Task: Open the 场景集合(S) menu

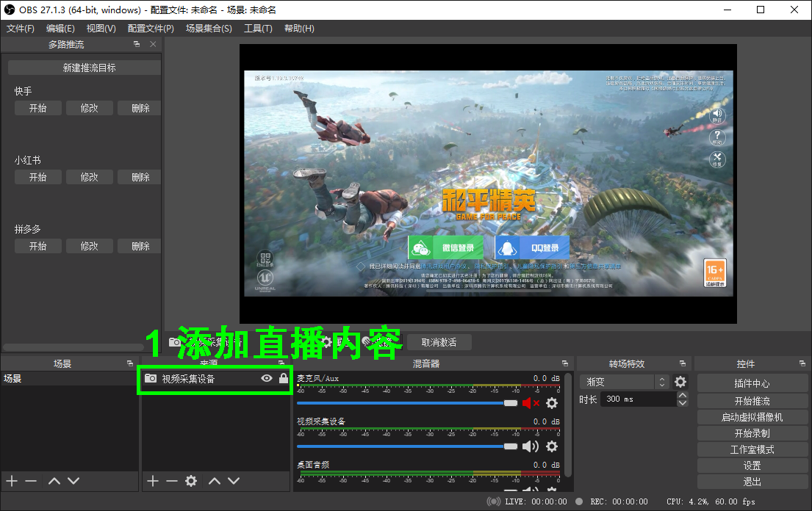Action: pos(209,29)
